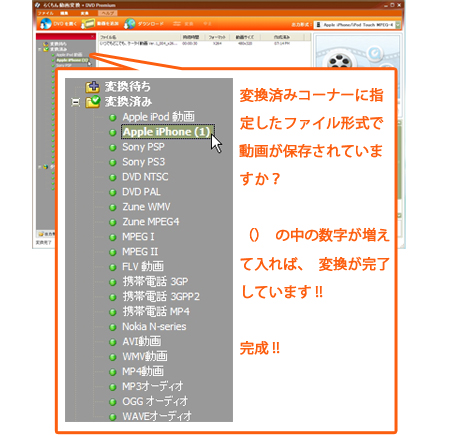
Task: Select the DVD NTSC item
Action: (145, 177)
